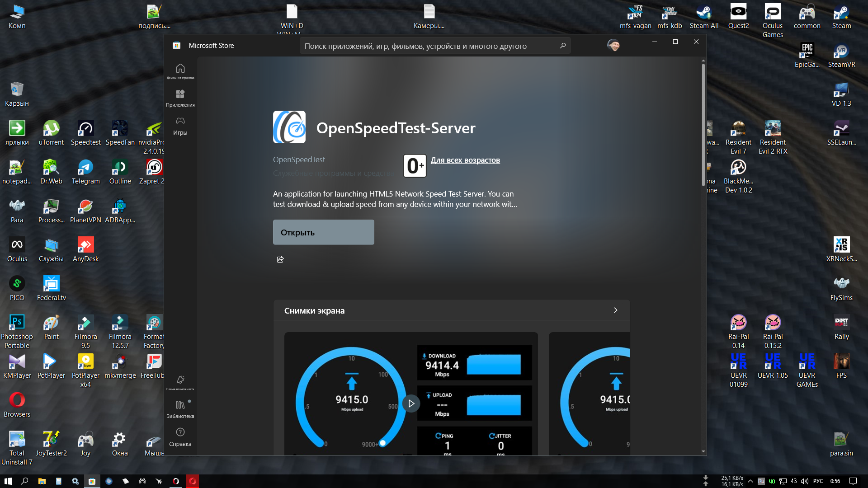The image size is (868, 488).
Task: Click the Microsoft Store taskbar button
Action: (x=92, y=481)
